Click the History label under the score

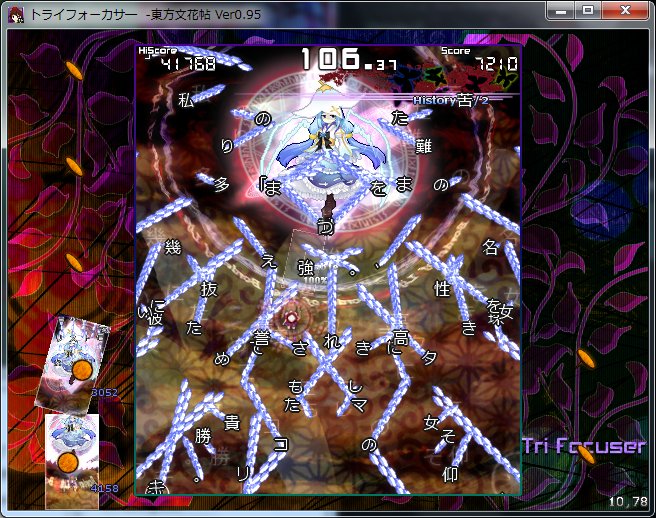point(450,100)
